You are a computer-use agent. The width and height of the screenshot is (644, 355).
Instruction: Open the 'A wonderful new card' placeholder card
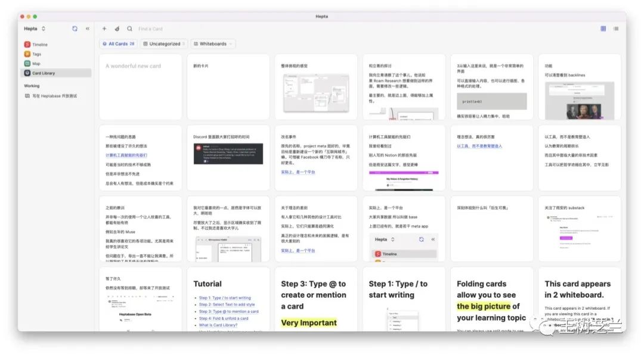141,87
